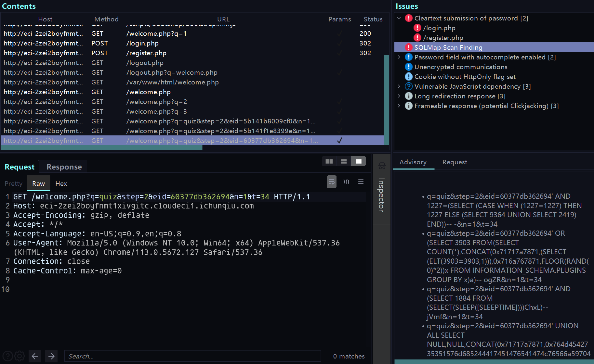Sort contents by Params column header

coord(340,19)
